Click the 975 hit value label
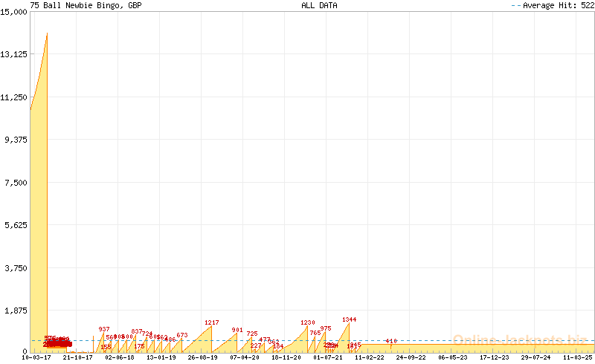Image resolution: width=595 pixels, height=364 pixels. [x=326, y=328]
